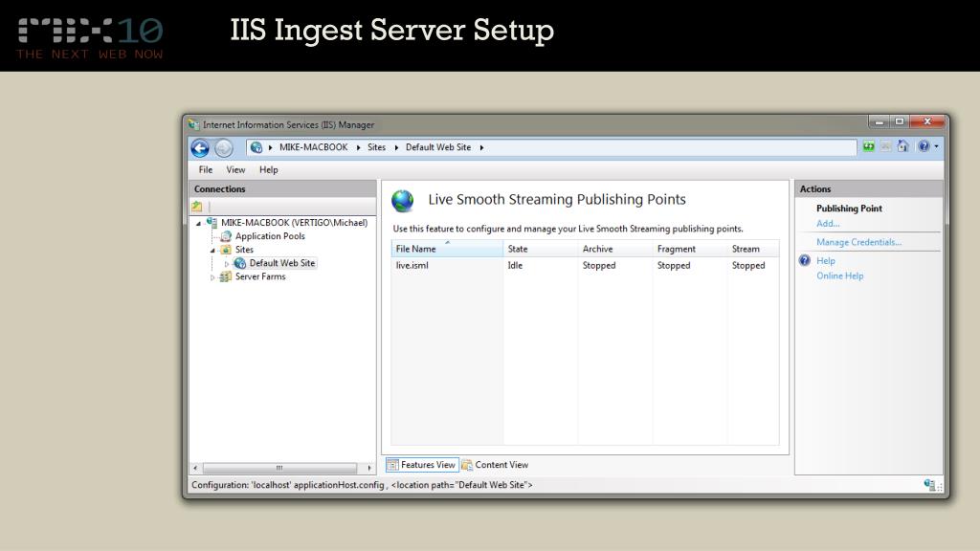Click the Stream Stopped cell
The width and height of the screenshot is (980, 551).
click(x=748, y=266)
